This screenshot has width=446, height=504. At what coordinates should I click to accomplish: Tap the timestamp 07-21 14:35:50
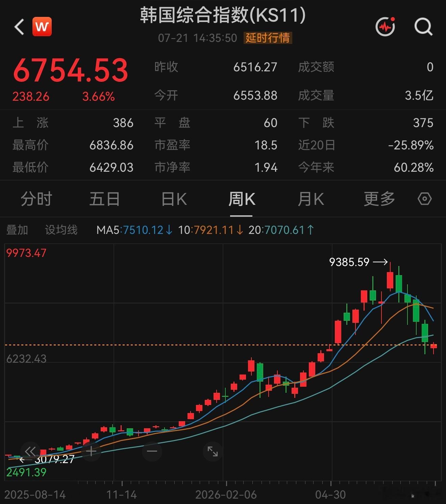[x=198, y=38]
